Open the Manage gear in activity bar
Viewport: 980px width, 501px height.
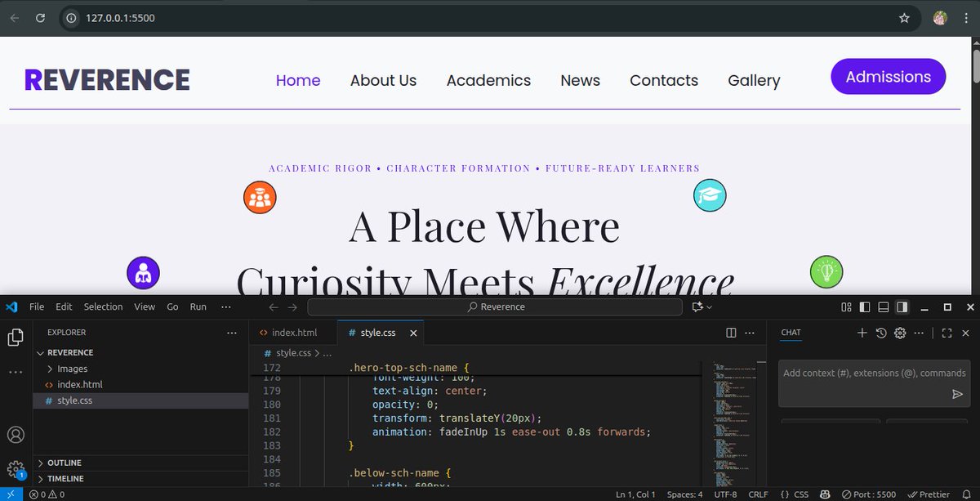pyautogui.click(x=16, y=469)
